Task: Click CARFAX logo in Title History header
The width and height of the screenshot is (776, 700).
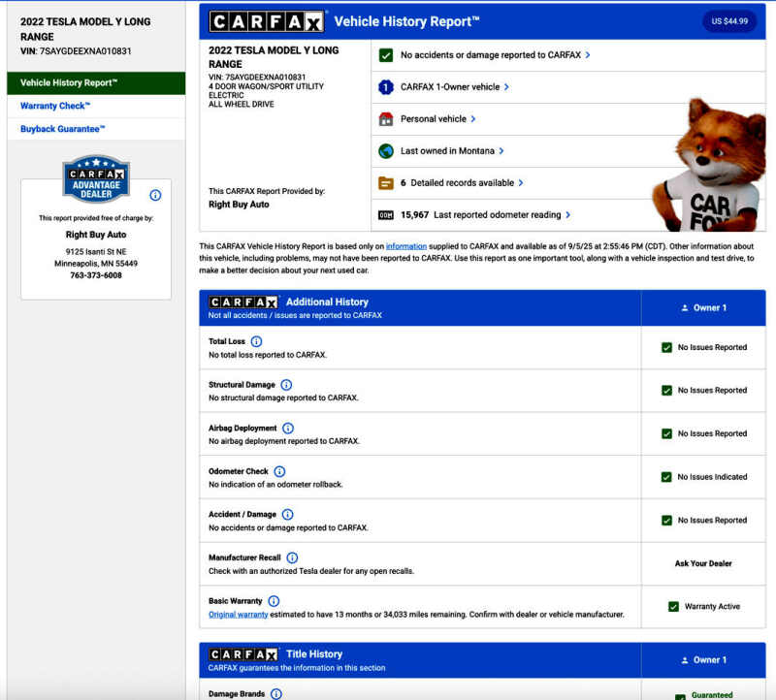Action: 243,654
